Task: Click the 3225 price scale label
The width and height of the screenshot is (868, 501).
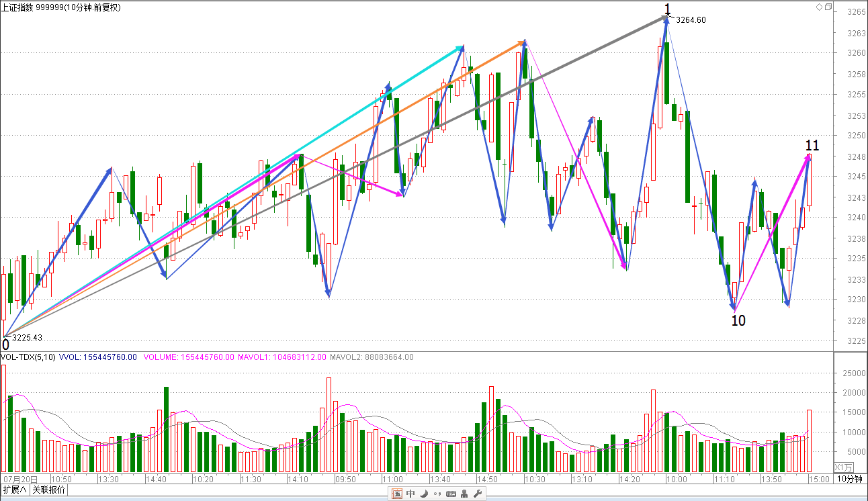Action: (855, 341)
